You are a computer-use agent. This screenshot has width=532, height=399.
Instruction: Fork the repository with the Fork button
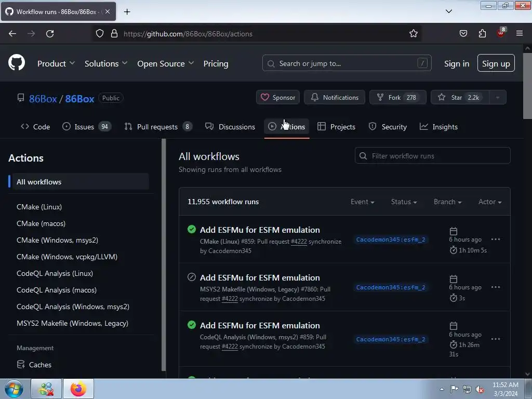[397, 97]
